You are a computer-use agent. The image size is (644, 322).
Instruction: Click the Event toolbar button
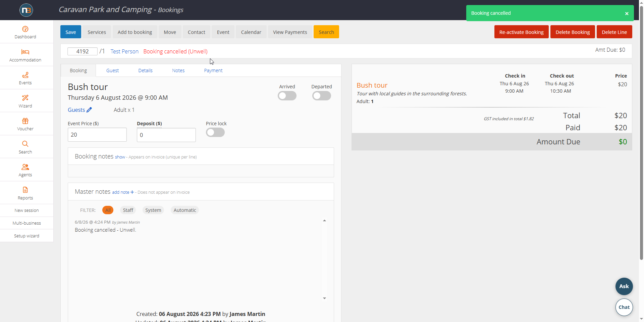pos(223,32)
